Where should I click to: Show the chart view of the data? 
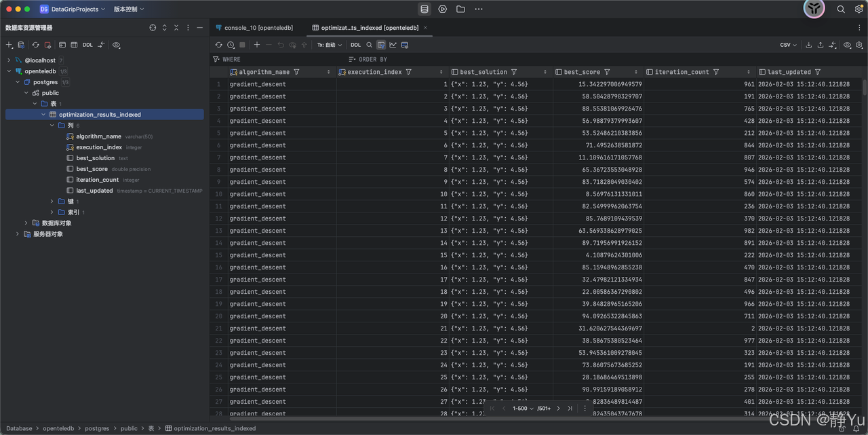click(393, 45)
